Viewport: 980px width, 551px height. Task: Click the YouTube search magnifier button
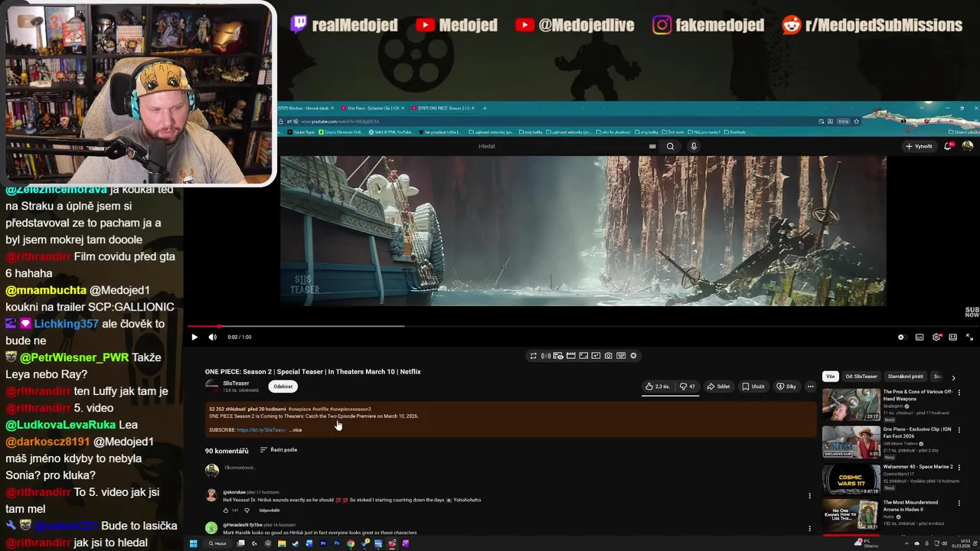pos(670,146)
